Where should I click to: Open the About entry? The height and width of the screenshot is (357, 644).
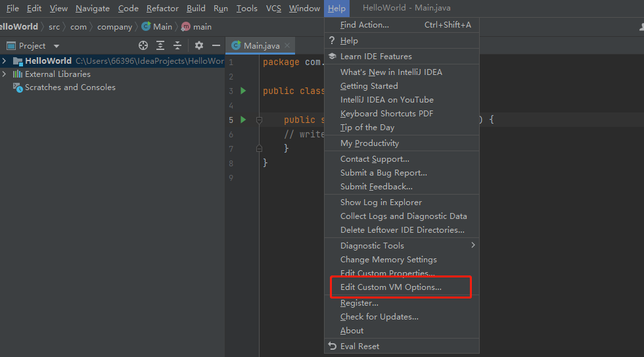pyautogui.click(x=402, y=330)
